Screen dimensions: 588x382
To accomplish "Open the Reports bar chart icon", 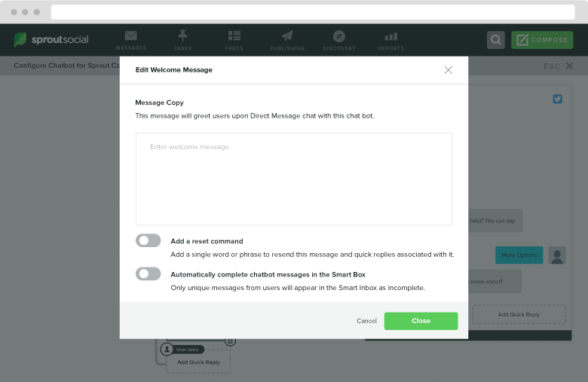I will [390, 36].
